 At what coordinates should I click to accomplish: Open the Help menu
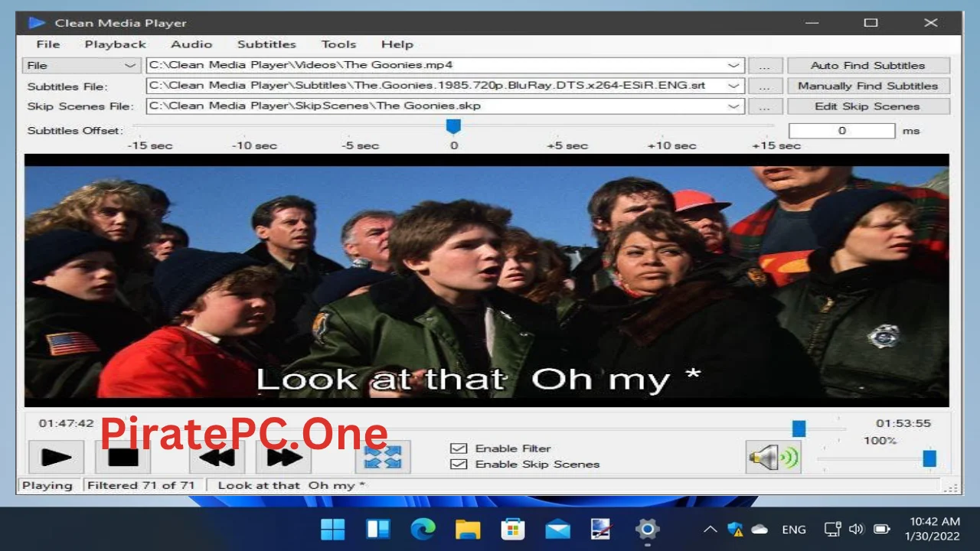click(x=397, y=44)
